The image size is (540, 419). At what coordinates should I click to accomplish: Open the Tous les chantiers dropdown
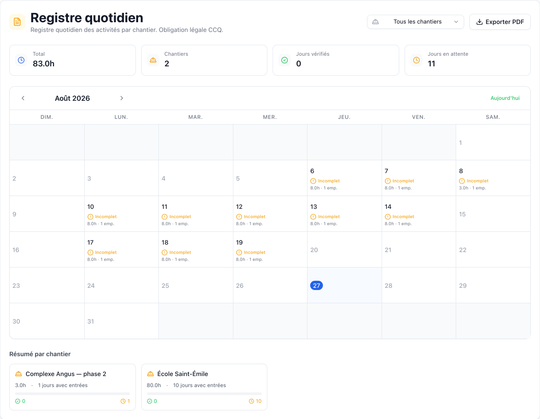coord(415,22)
